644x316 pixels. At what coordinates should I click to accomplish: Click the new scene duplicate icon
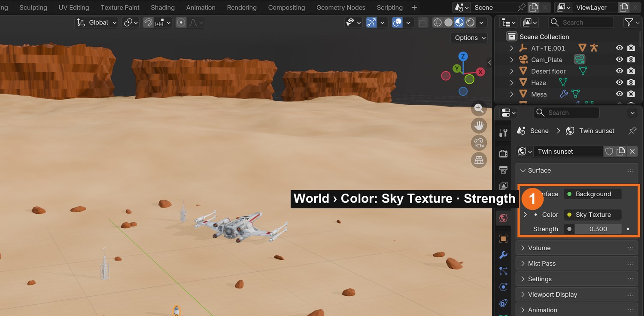click(533, 7)
